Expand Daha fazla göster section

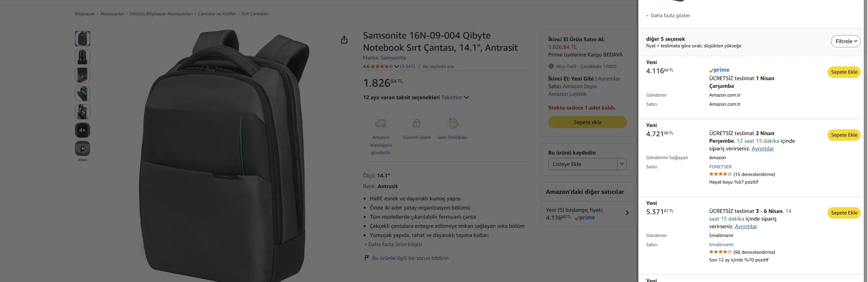pyautogui.click(x=670, y=16)
